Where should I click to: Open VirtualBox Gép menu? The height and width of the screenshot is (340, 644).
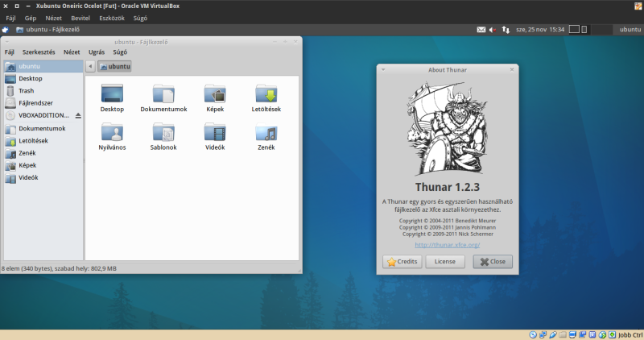[x=31, y=18]
